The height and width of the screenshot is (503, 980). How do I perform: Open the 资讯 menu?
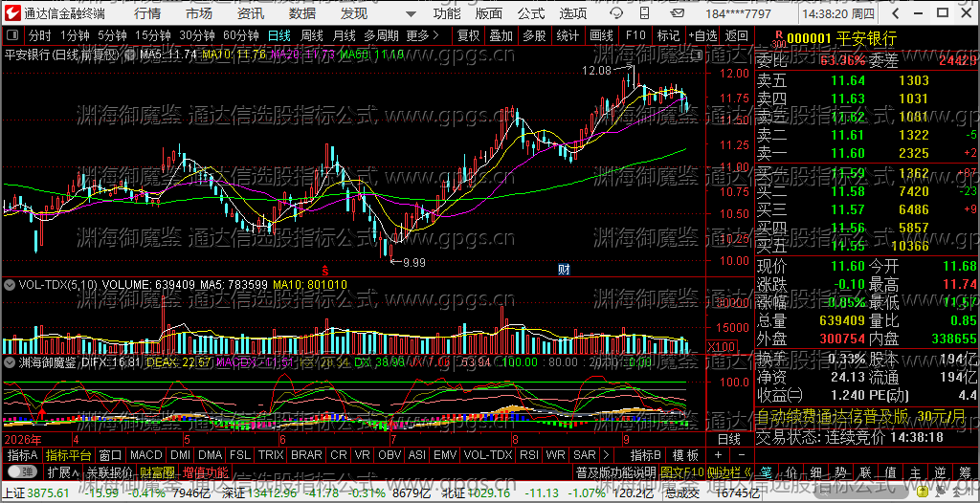coord(251,13)
